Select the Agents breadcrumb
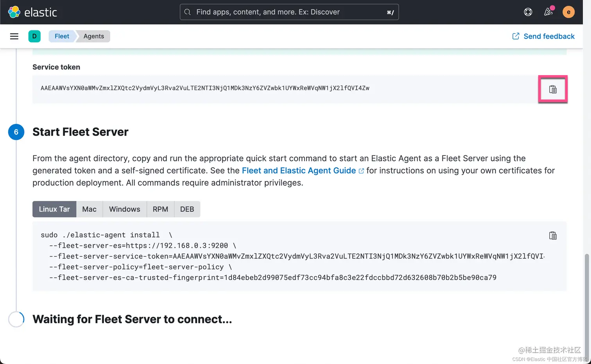 [x=94, y=36]
